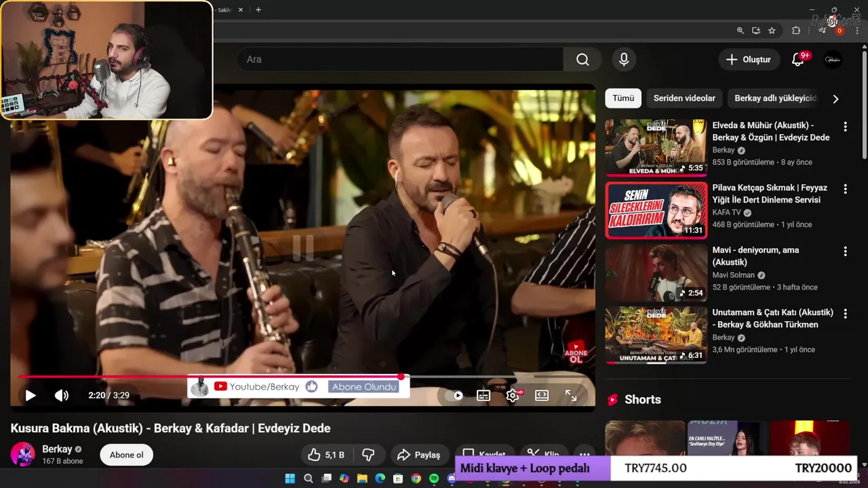This screenshot has width=868, height=488.
Task: Select the Berkay adlı yükleyici chip
Action: click(776, 98)
